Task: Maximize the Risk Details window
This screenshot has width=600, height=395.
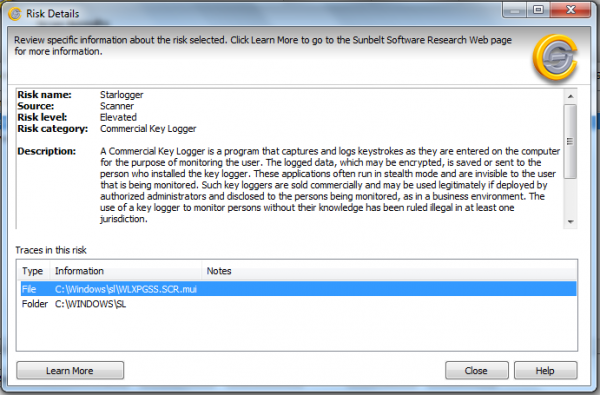Action: 538,10
